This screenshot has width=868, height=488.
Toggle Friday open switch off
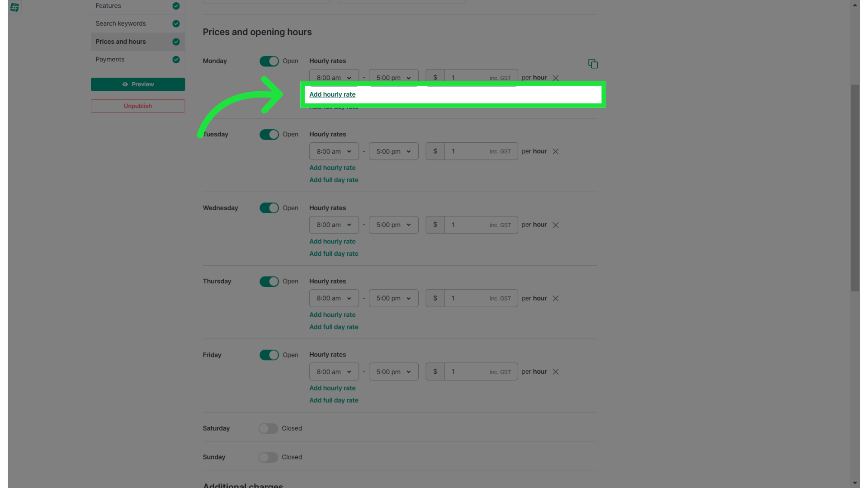point(269,355)
